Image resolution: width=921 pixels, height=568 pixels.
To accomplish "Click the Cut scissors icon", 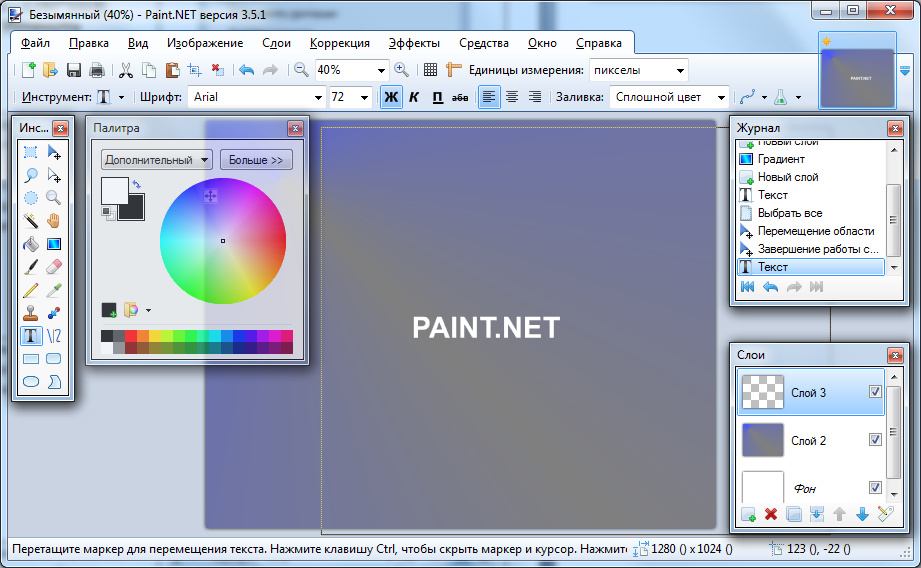I will [125, 70].
